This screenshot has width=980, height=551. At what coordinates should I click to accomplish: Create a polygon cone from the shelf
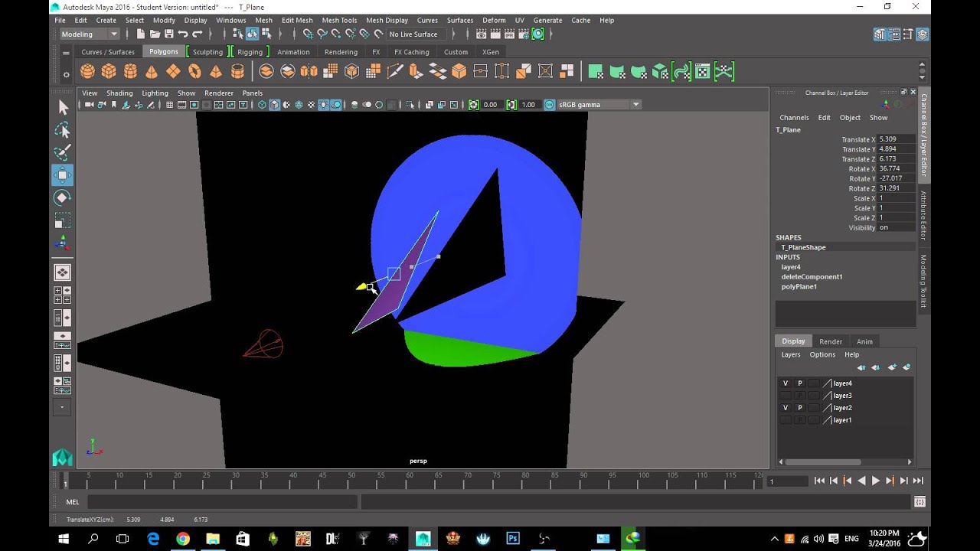pos(152,71)
